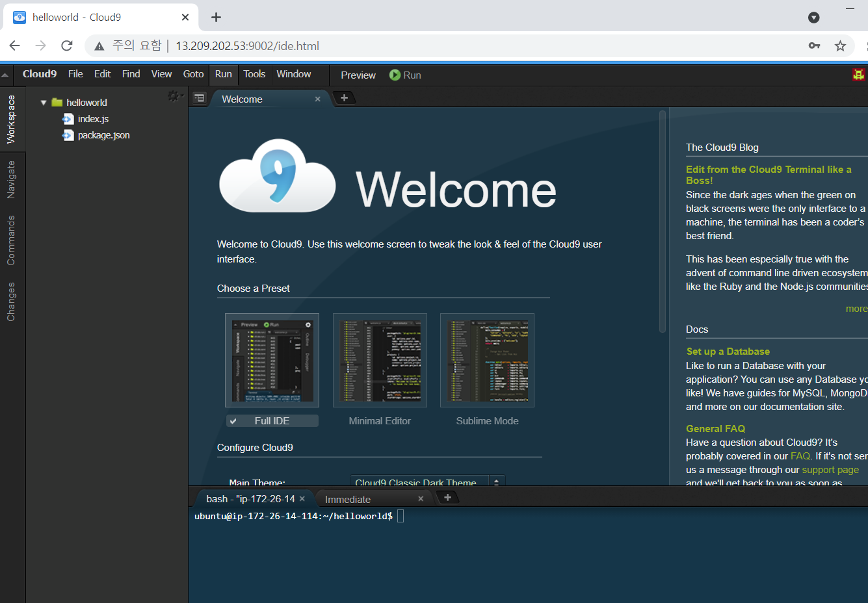Image resolution: width=868 pixels, height=603 pixels.
Task: Open the Set up a Database doc
Action: tap(728, 352)
